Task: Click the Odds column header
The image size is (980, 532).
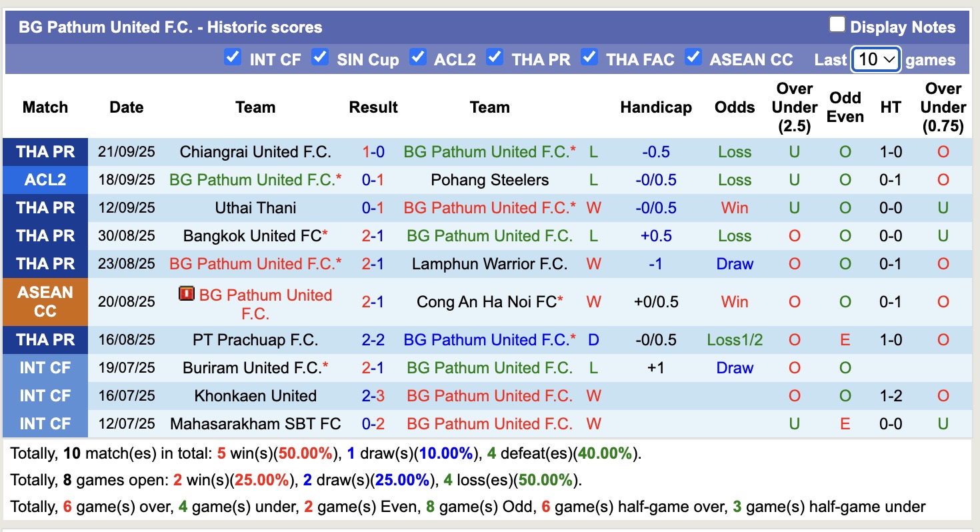Action: [734, 107]
